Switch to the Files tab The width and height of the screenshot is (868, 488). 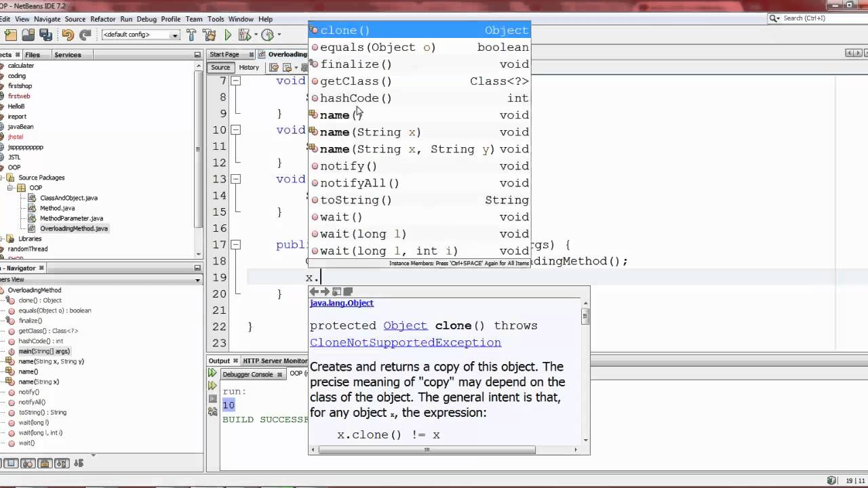point(33,55)
